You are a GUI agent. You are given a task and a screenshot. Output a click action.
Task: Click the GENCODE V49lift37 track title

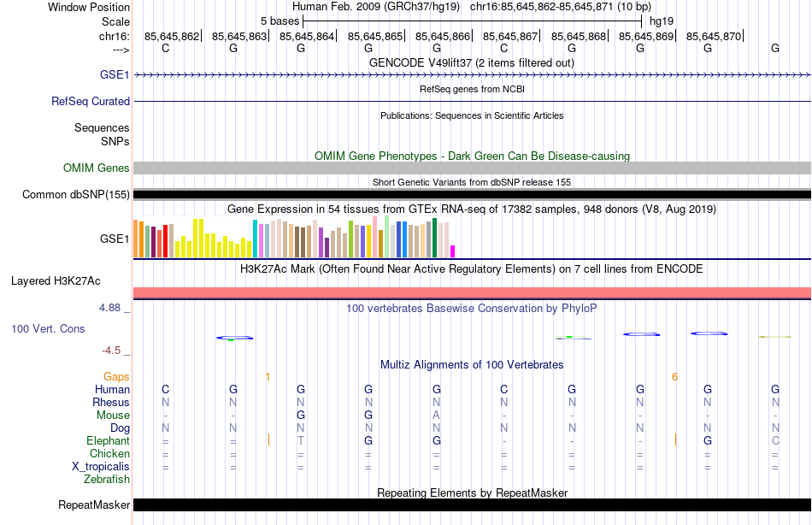click(472, 62)
